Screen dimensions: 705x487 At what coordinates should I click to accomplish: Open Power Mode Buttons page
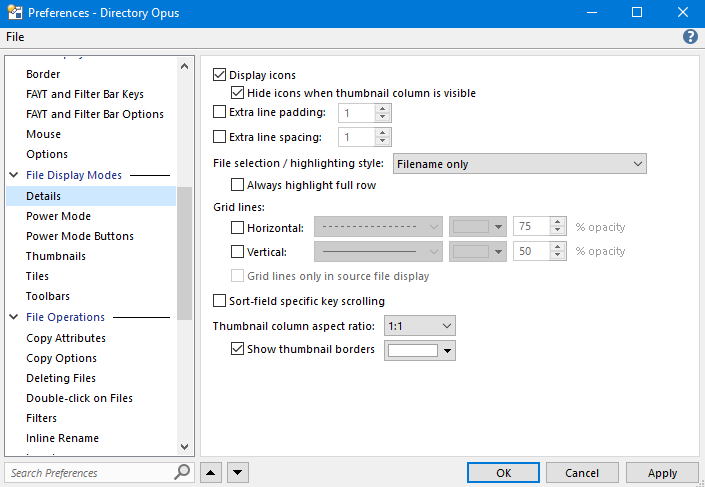click(80, 236)
